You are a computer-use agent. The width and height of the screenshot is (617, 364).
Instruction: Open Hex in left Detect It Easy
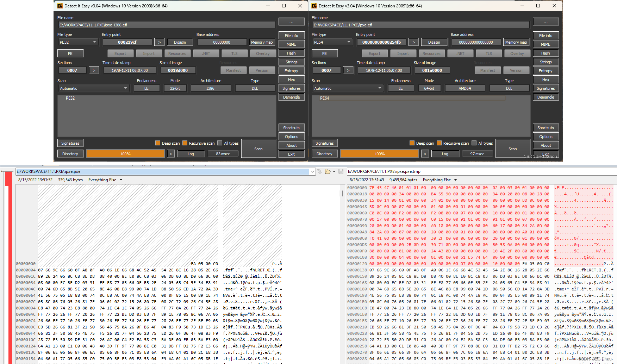click(x=291, y=80)
